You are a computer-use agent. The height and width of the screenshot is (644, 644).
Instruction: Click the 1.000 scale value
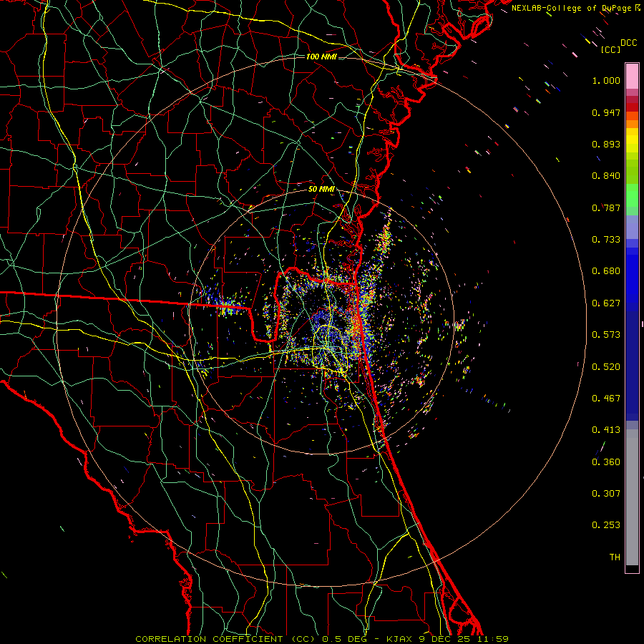point(606,80)
